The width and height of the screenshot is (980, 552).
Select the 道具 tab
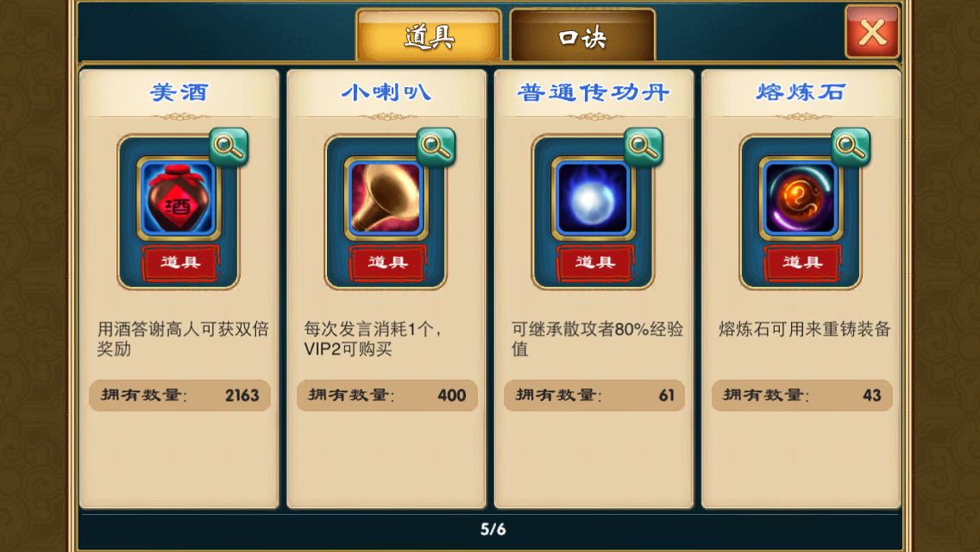click(x=429, y=36)
